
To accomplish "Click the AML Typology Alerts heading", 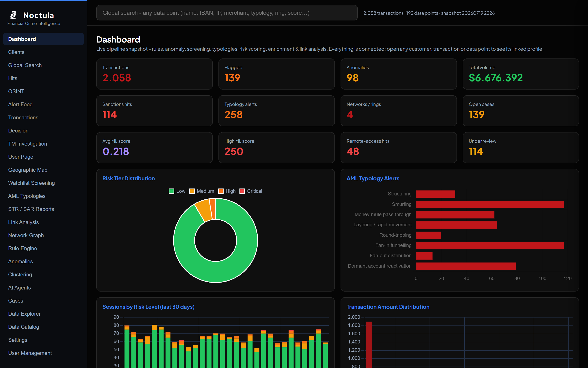I will (x=373, y=178).
